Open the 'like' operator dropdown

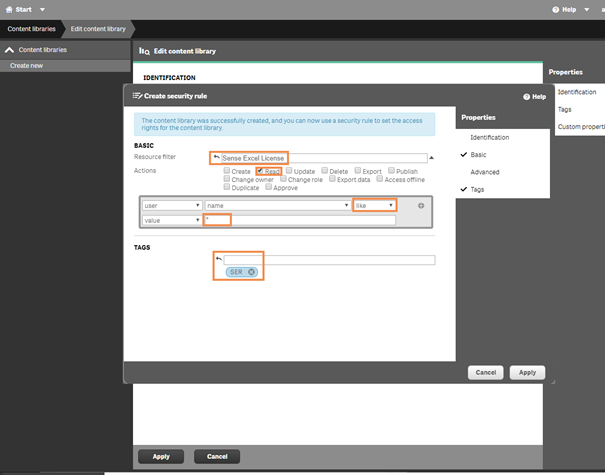pyautogui.click(x=374, y=205)
